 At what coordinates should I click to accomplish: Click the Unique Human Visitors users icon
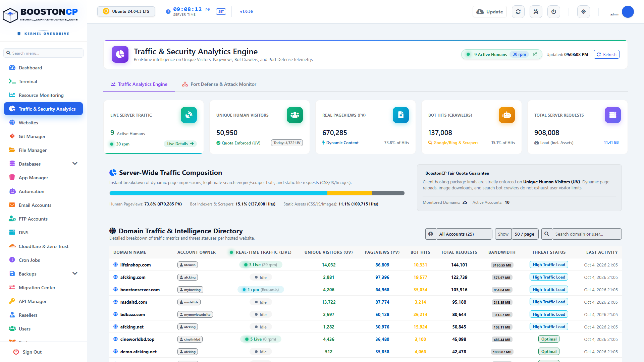pos(295,115)
